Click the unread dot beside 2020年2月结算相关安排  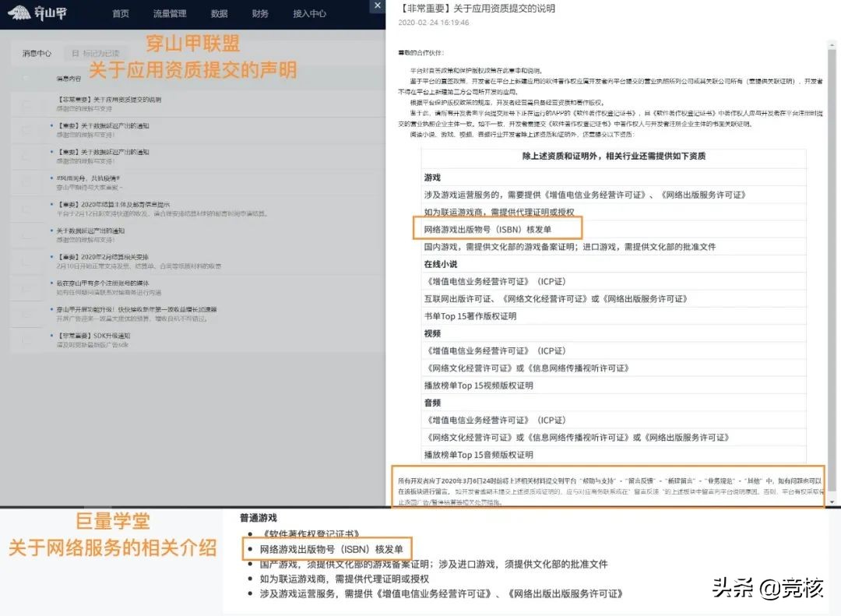(x=51, y=257)
